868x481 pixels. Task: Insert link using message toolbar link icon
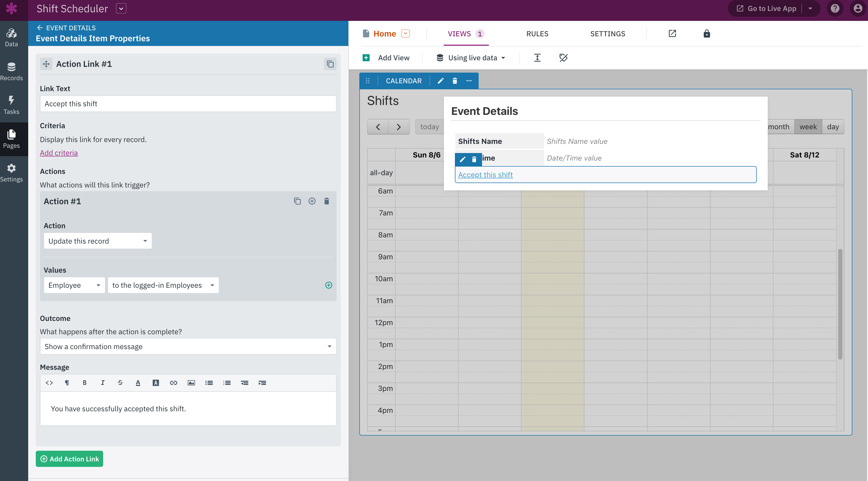tap(173, 383)
